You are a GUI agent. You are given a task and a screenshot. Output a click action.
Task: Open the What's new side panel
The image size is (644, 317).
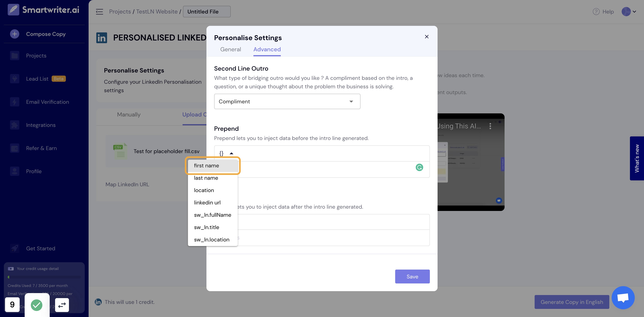[x=637, y=158]
